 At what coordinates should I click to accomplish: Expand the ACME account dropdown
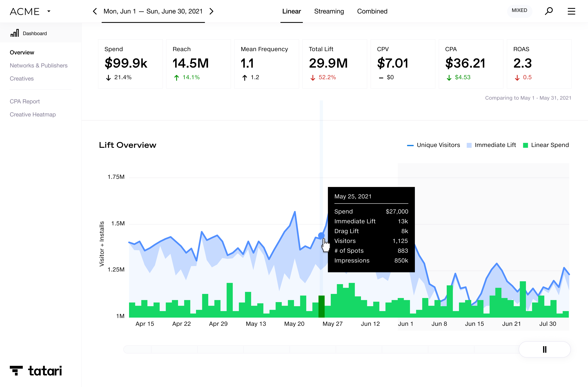click(x=49, y=11)
